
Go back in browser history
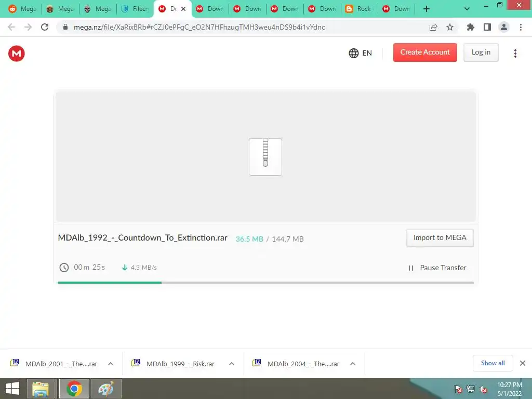click(x=11, y=27)
